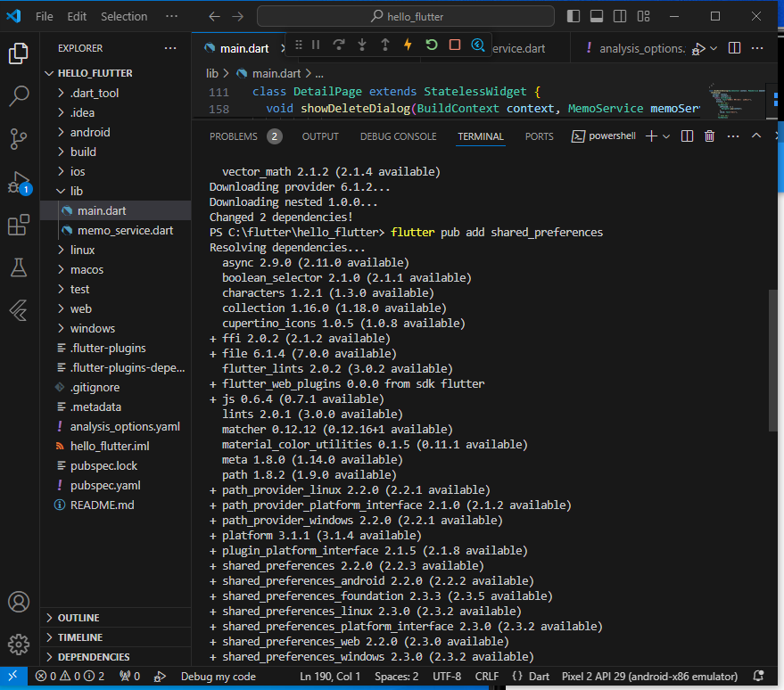Click debug Step Into
Viewport: 784px width, 690px height.
[x=362, y=45]
